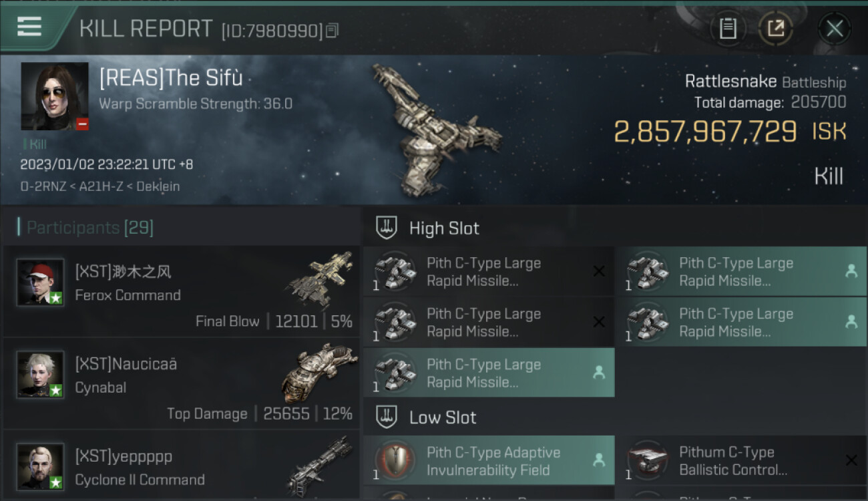Screen dimensions: 868x501
Task: Open 渺木之风 participant portrait
Action: click(x=40, y=283)
